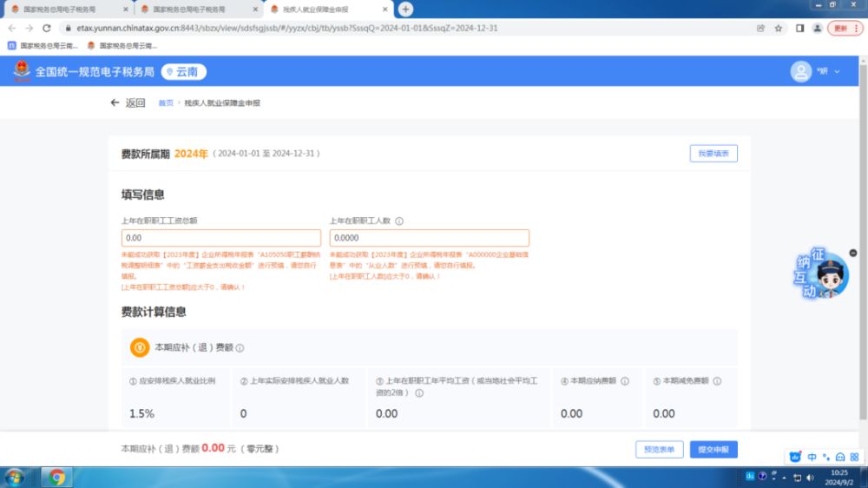The width and height of the screenshot is (868, 488).
Task: Focus the 上年在职职工工资总额 input field
Action: [220, 237]
